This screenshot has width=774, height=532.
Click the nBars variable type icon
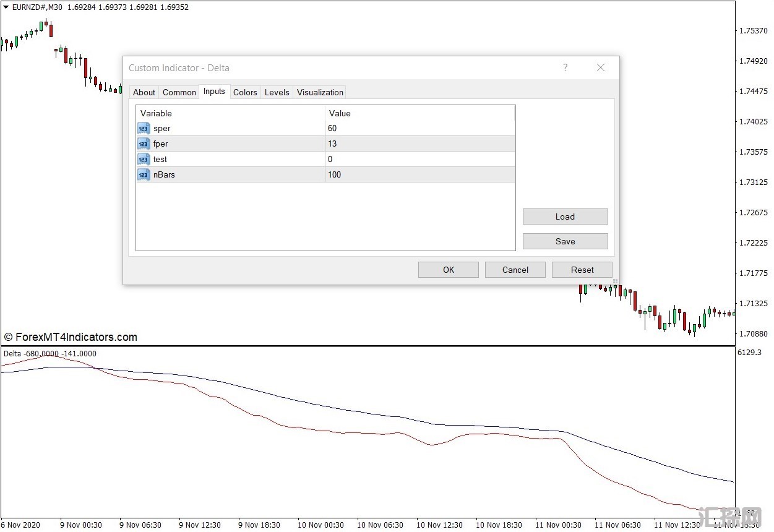click(x=144, y=175)
